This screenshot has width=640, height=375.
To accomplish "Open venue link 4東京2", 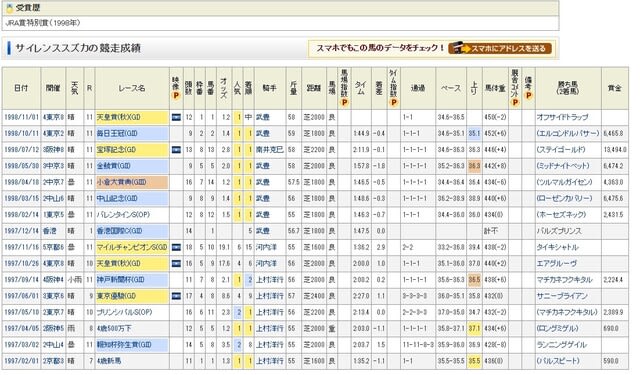I will (x=53, y=133).
